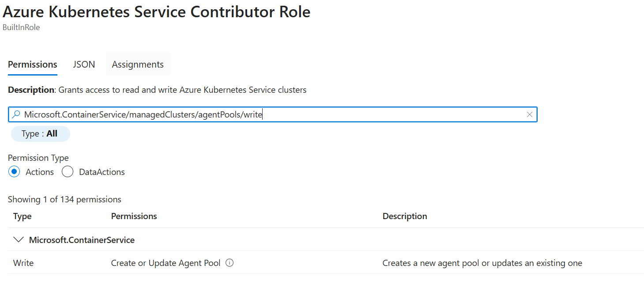Click the 'Creates a new agent pool' description
644x296 pixels.
(x=482, y=263)
